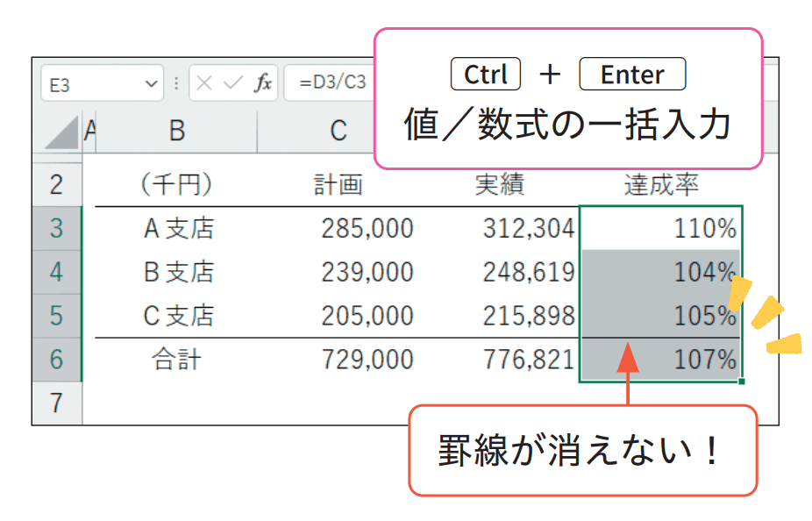The height and width of the screenshot is (521, 812).
Task: Click the 実績 header cell
Action: [500, 185]
